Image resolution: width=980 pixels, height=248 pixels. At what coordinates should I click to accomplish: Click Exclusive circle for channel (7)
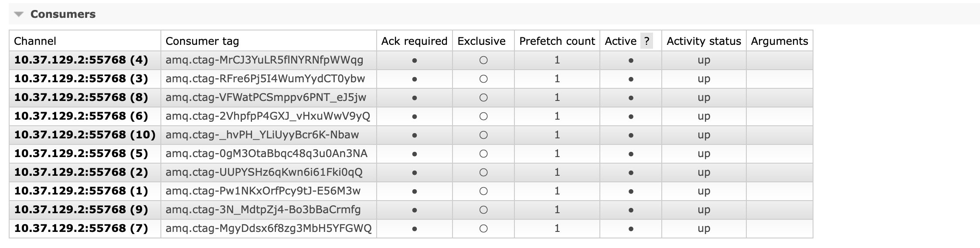pyautogui.click(x=483, y=229)
